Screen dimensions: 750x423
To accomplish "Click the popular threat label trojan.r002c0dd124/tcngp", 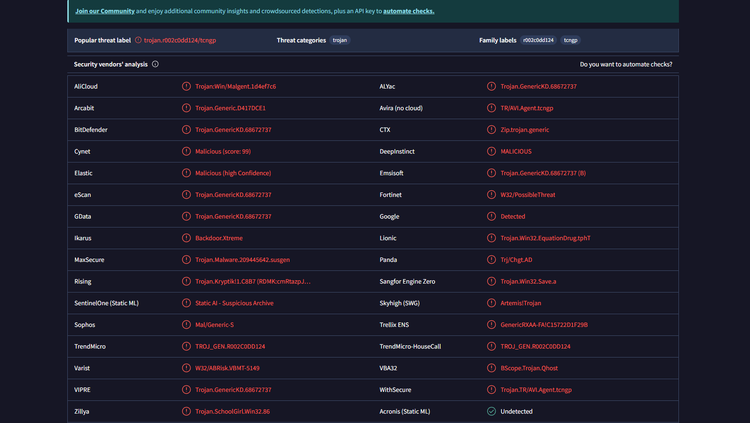I will coord(180,40).
